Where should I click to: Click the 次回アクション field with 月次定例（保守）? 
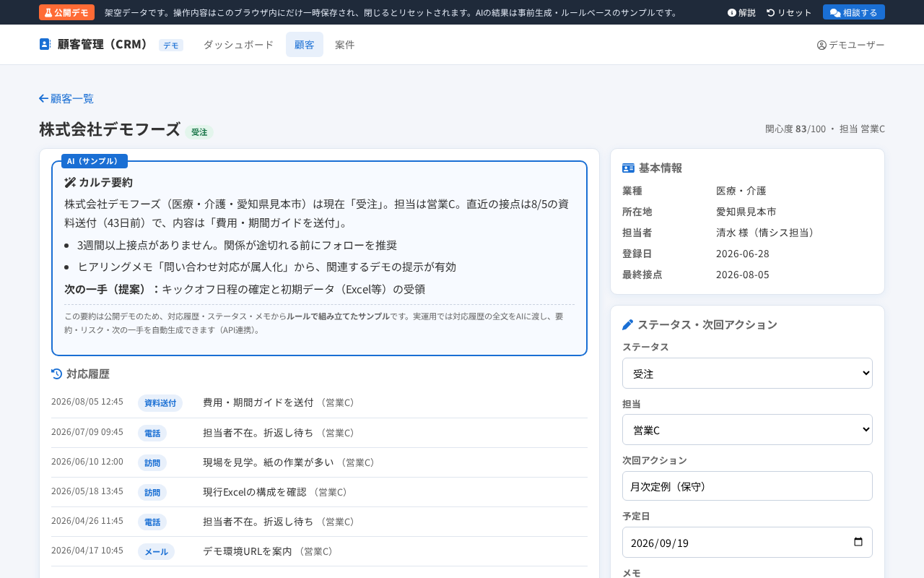[x=747, y=486]
